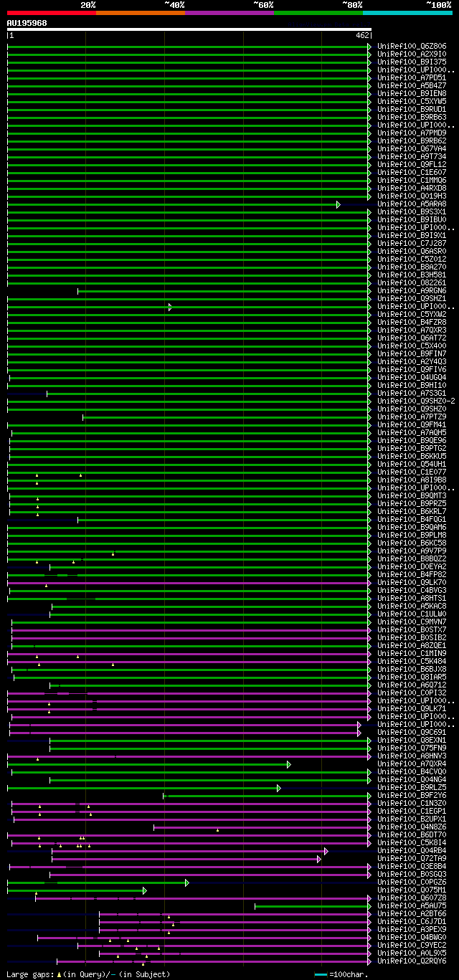459x980 pixels.
Task: Click the cyan =100char. scale bar
Action: 321,974
